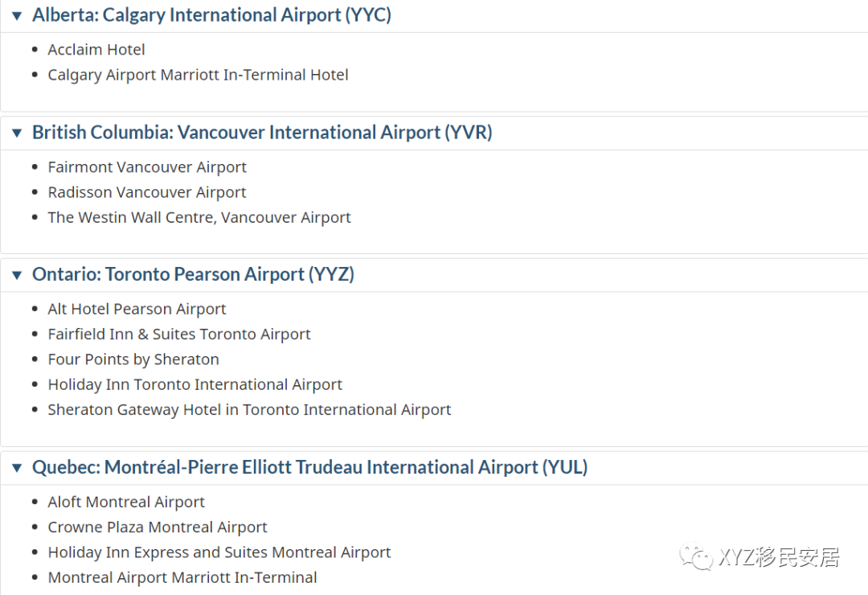Select Calgary Airport Marriott In-Terminal Hotel

point(198,75)
